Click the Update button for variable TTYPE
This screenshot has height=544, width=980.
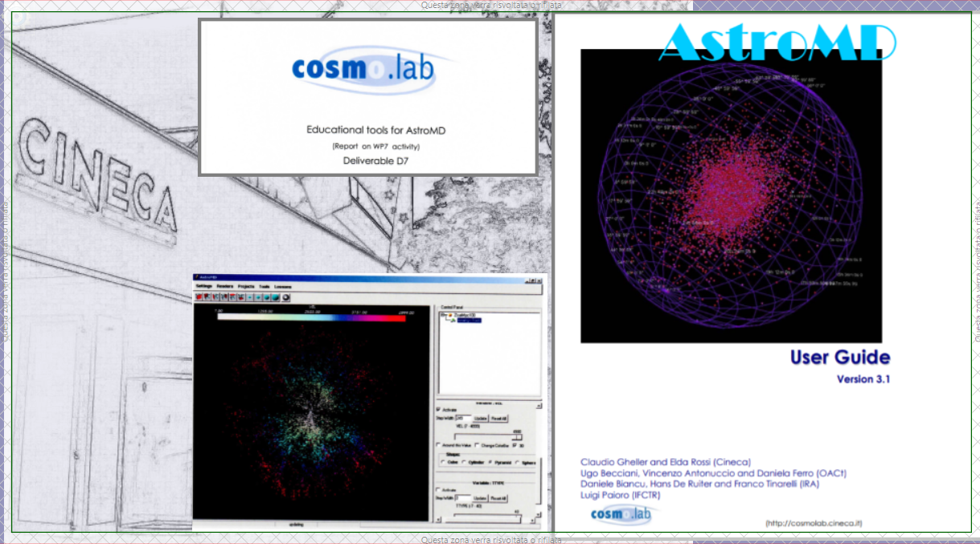(x=480, y=498)
